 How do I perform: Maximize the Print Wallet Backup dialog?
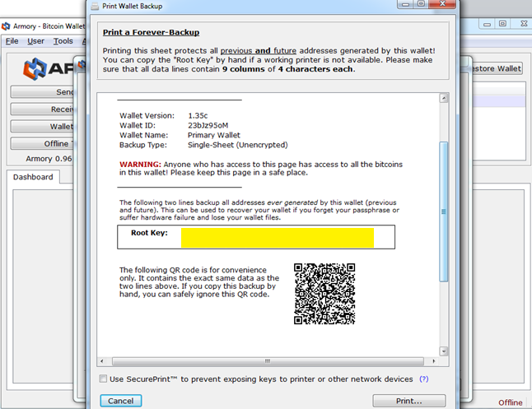click(421, 4)
